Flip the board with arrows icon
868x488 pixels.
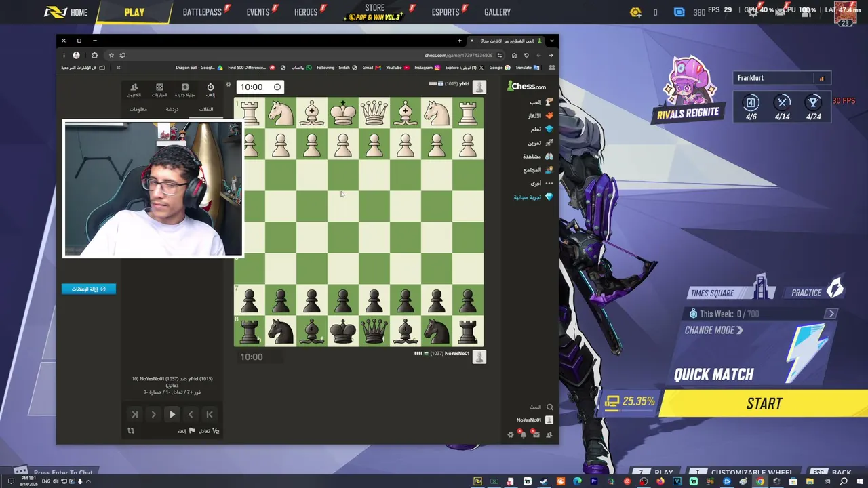pos(131,431)
